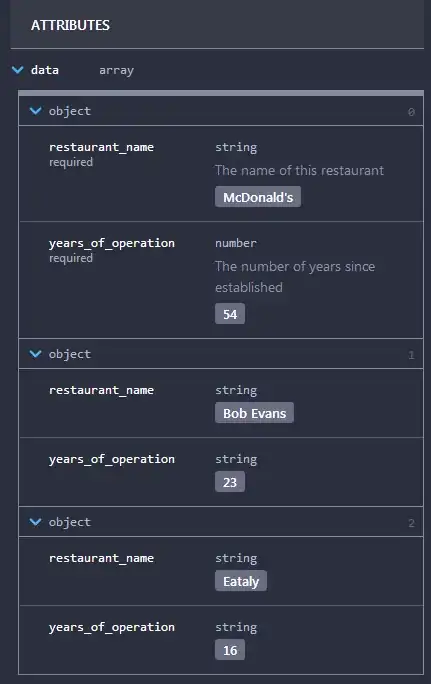431x684 pixels.
Task: Collapse object at index 2
Action: pyautogui.click(x=35, y=522)
